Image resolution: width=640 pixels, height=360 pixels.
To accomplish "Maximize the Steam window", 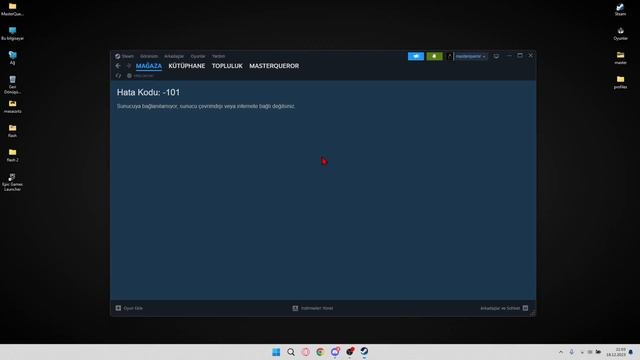I will click(x=520, y=56).
